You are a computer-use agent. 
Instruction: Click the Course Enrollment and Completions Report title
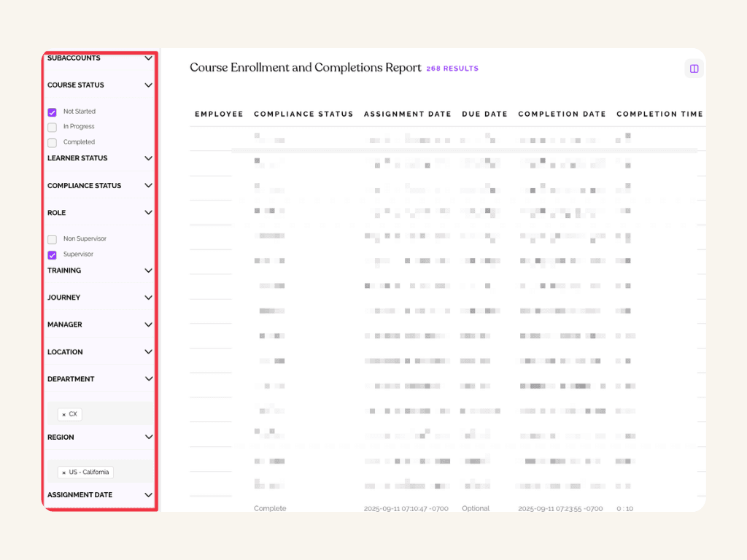(306, 68)
